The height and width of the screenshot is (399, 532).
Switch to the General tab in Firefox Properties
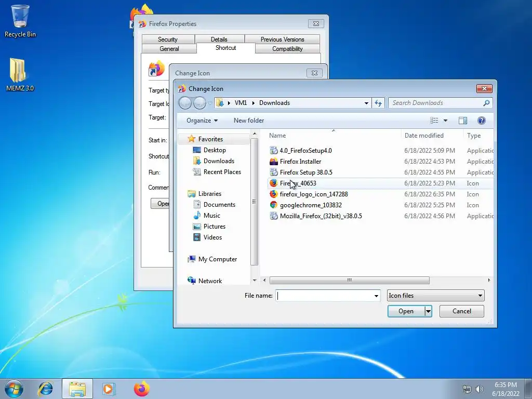tap(169, 49)
